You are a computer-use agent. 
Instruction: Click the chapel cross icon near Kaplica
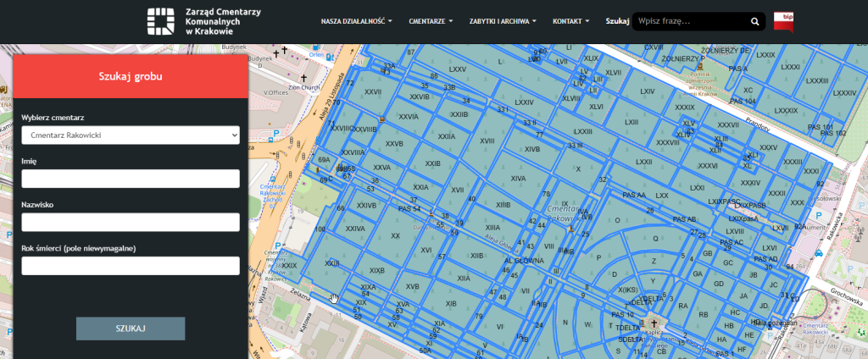(x=654, y=322)
